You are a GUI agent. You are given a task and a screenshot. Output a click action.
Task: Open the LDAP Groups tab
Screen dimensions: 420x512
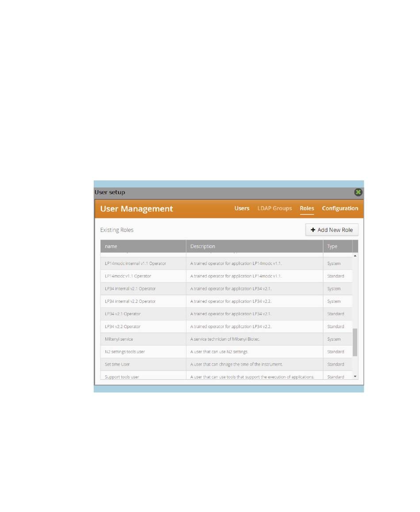click(x=275, y=208)
